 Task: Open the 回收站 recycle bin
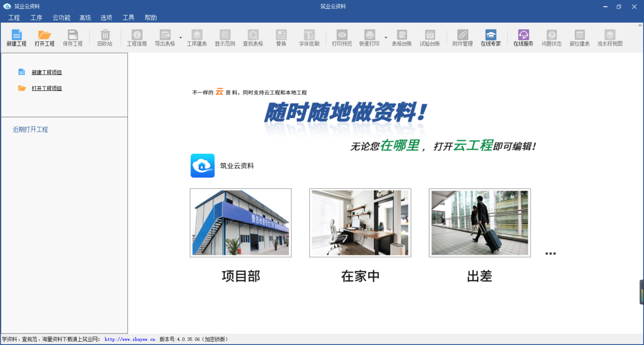105,38
